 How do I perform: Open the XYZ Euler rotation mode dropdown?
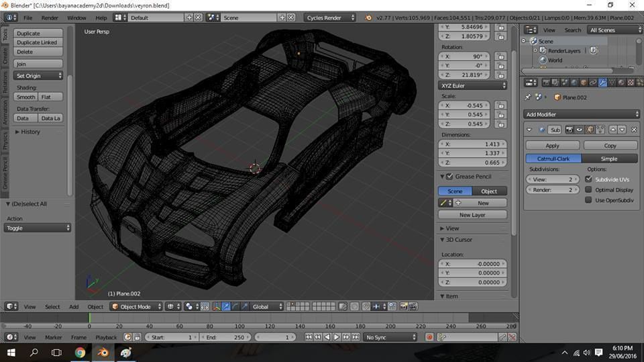pyautogui.click(x=473, y=85)
